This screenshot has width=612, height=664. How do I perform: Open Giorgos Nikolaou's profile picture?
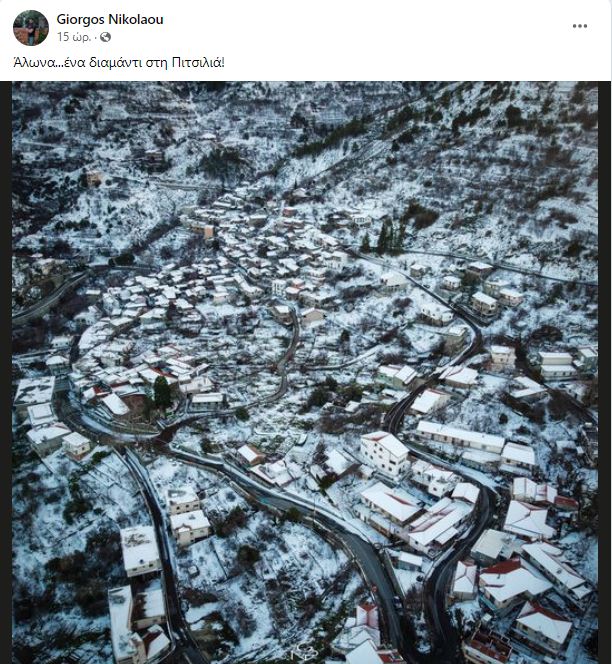[31, 28]
